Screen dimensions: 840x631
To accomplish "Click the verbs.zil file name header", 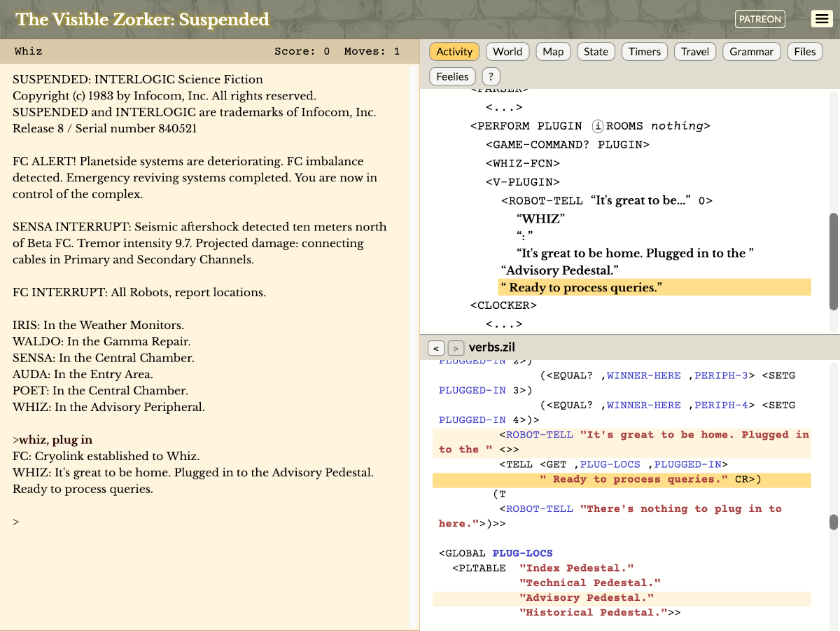I will (x=492, y=347).
